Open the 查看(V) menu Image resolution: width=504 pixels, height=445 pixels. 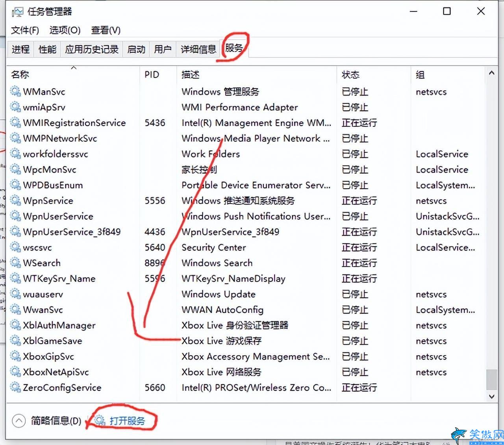point(106,30)
